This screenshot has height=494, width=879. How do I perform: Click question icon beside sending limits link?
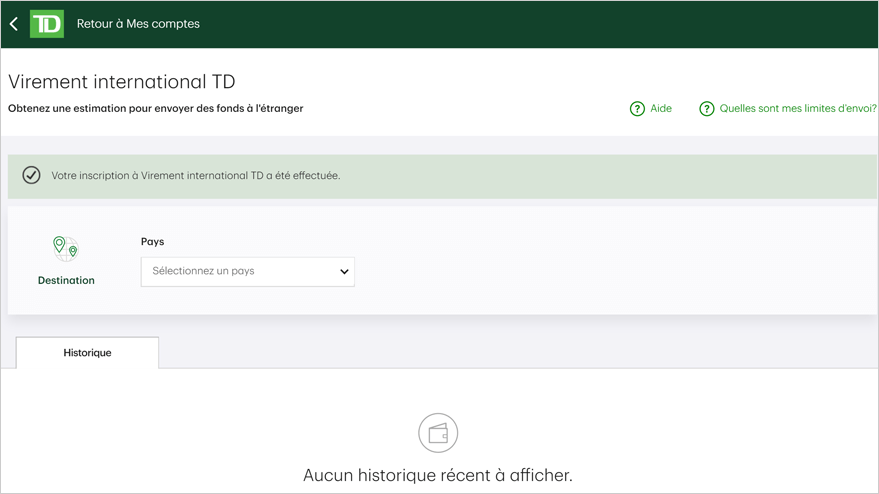tap(707, 109)
